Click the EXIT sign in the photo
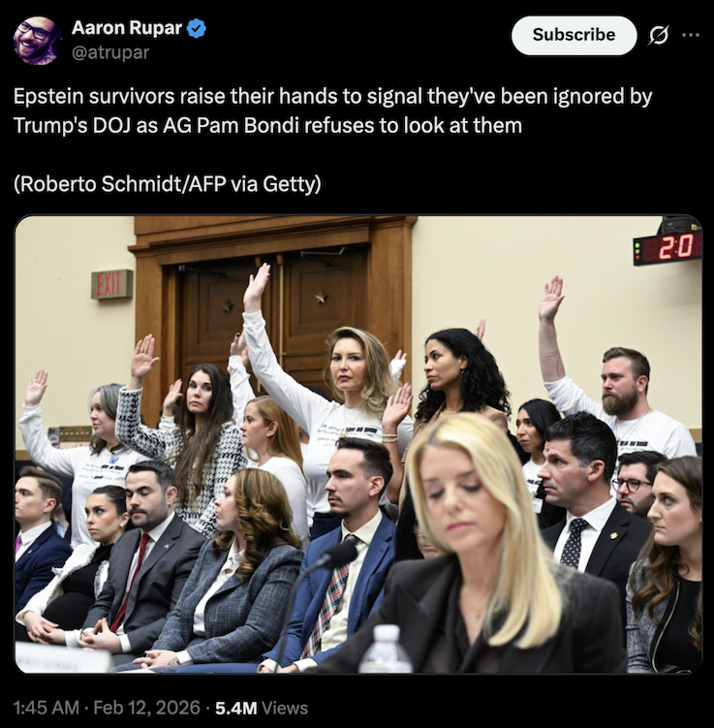This screenshot has height=728, width=714. [111, 284]
